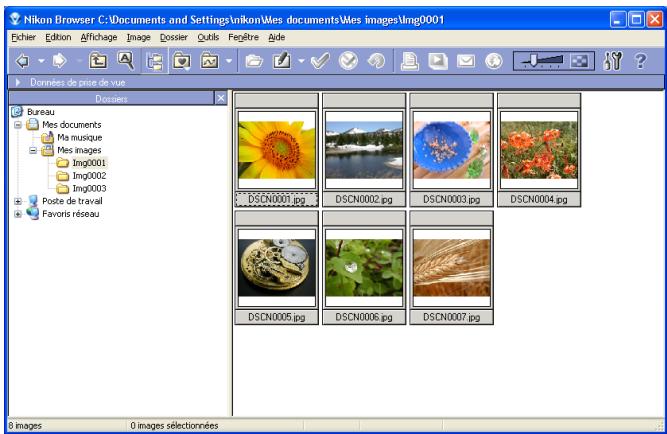Viewport: 667px width, 434px height.
Task: Click the open folder toolbar icon
Action: click(254, 61)
